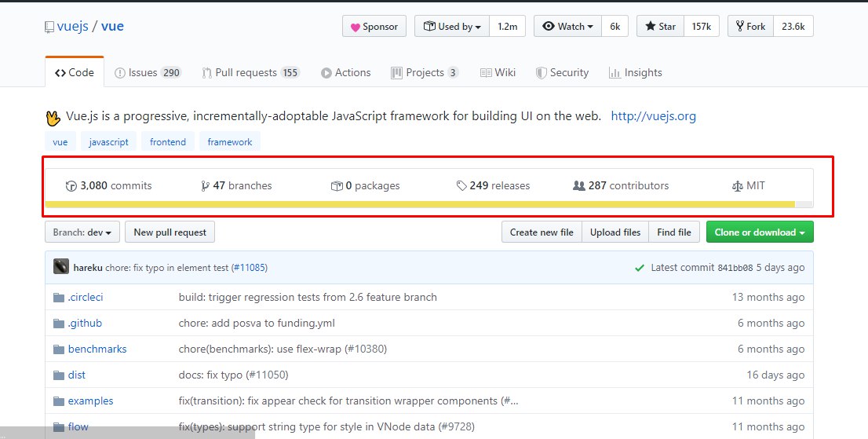
Task: Click the repository book icon beside vuejs
Action: (x=49, y=27)
